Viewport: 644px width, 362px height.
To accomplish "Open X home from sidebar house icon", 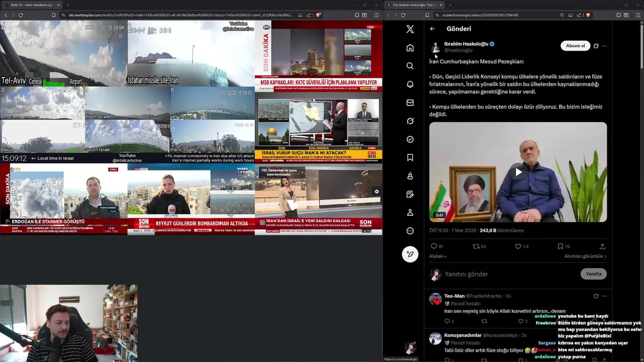I will (x=410, y=48).
